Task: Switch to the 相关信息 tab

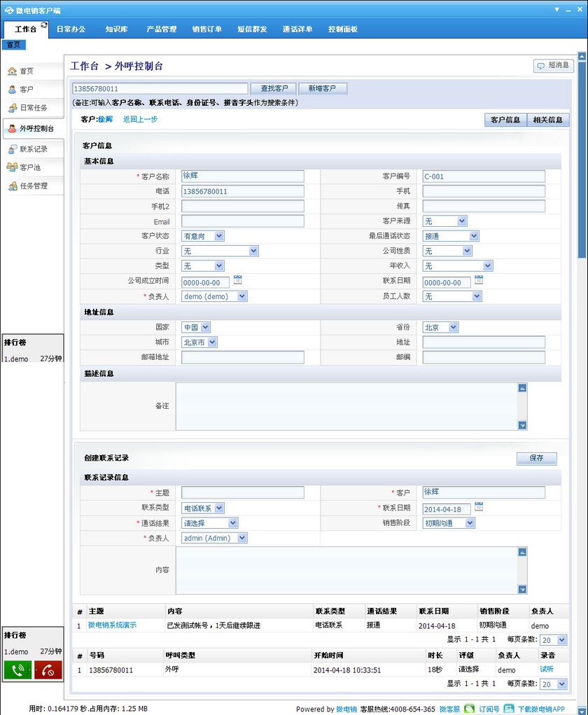Action: pyautogui.click(x=547, y=120)
